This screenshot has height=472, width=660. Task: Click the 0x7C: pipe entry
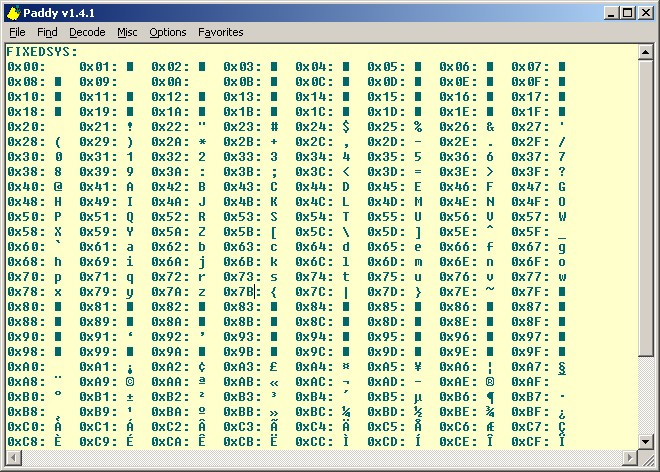click(322, 292)
